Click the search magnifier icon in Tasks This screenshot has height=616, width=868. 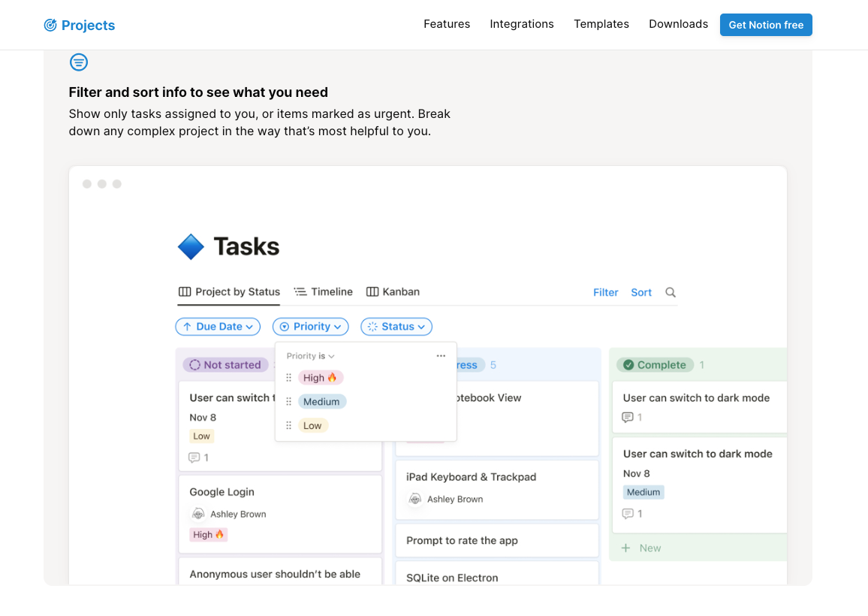click(671, 292)
